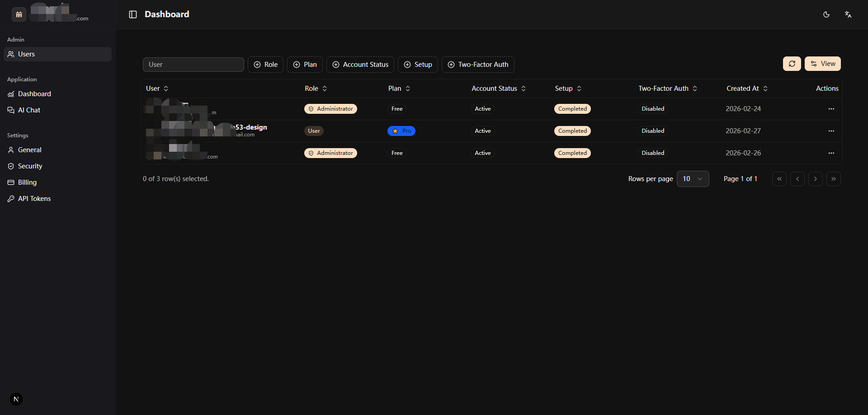Click the refresh table icon button

(x=792, y=64)
